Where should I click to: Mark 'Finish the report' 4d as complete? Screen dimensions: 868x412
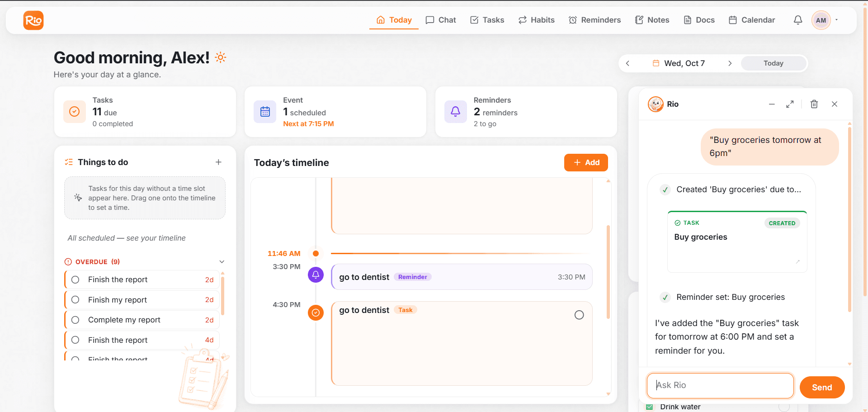click(x=75, y=340)
